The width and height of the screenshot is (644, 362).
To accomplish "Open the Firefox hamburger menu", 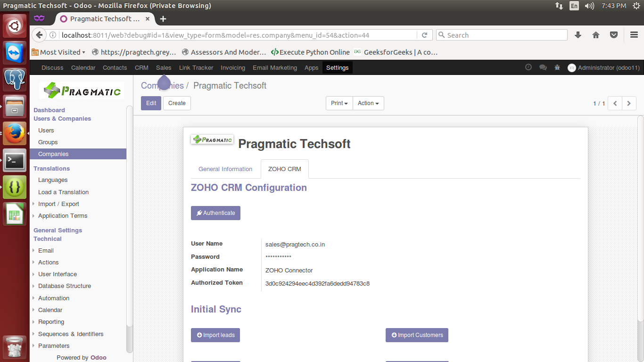I will (x=634, y=35).
